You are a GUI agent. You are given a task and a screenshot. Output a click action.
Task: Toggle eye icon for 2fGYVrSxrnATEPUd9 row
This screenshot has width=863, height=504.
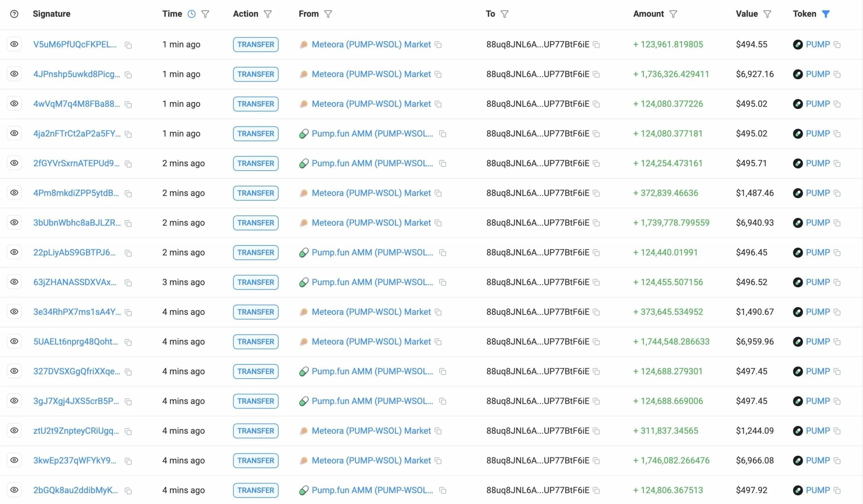[x=14, y=163]
